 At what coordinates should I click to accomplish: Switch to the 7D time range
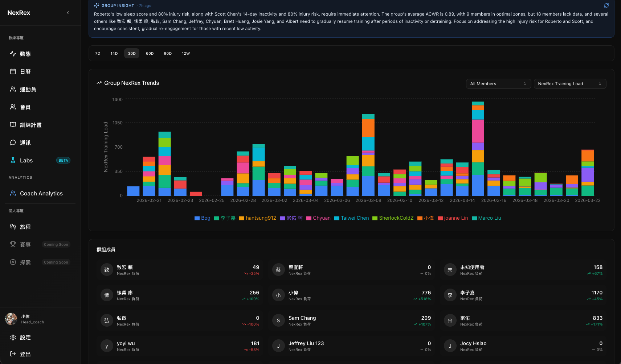(x=98, y=53)
